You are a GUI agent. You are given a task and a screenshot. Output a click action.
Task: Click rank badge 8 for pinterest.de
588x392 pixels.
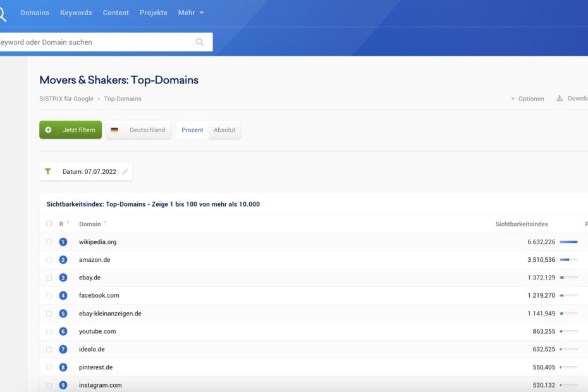63,367
